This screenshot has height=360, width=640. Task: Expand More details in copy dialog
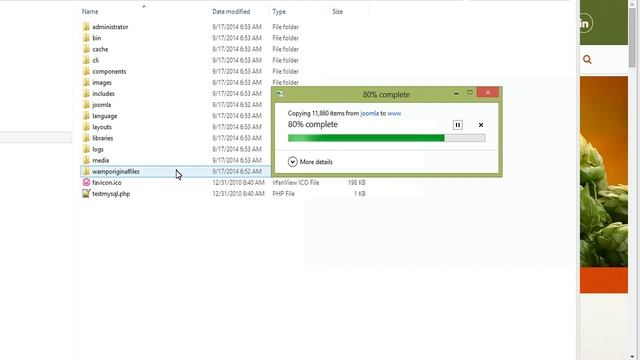[x=310, y=162]
